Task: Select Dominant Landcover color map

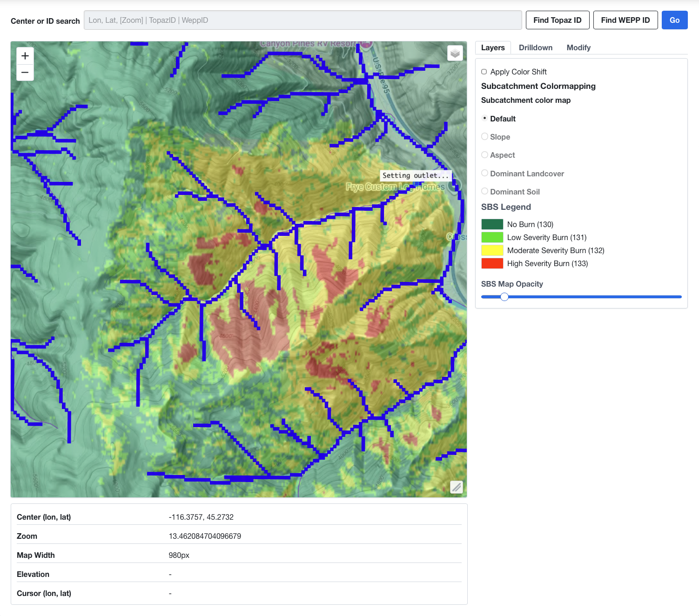Action: [x=485, y=174]
